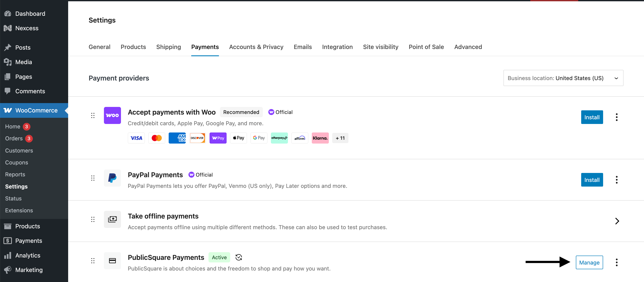
Task: Select the Payments settings tab
Action: tap(205, 47)
